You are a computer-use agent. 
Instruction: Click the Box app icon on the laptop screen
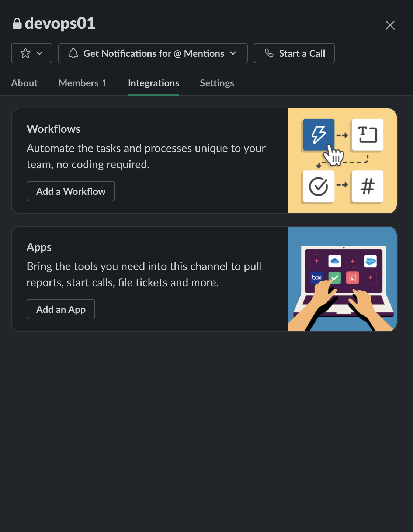(x=316, y=277)
